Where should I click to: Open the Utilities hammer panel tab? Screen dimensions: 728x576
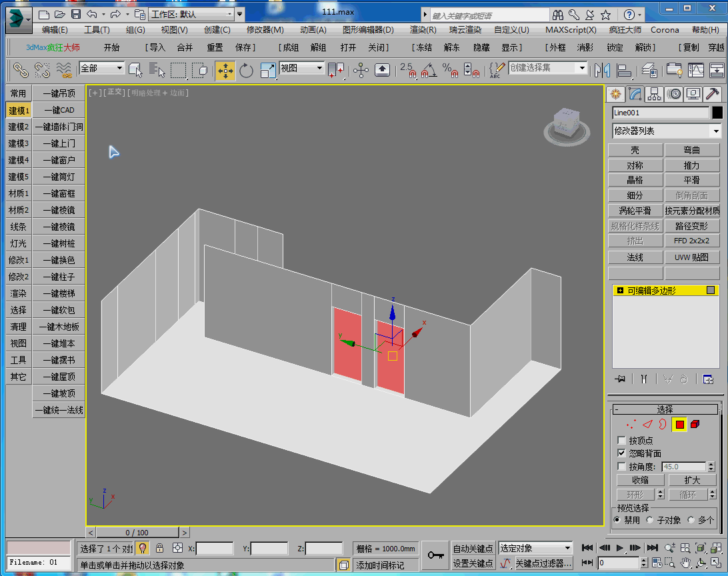click(x=712, y=94)
